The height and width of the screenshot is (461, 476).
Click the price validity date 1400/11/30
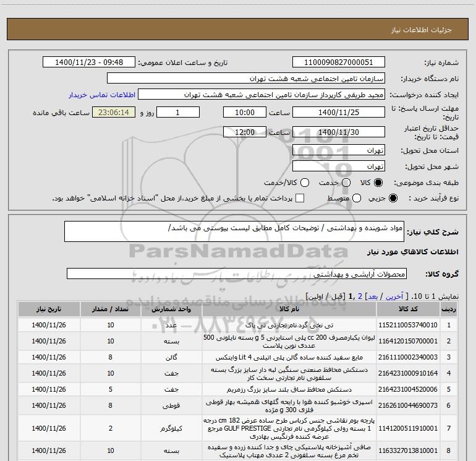339,132
